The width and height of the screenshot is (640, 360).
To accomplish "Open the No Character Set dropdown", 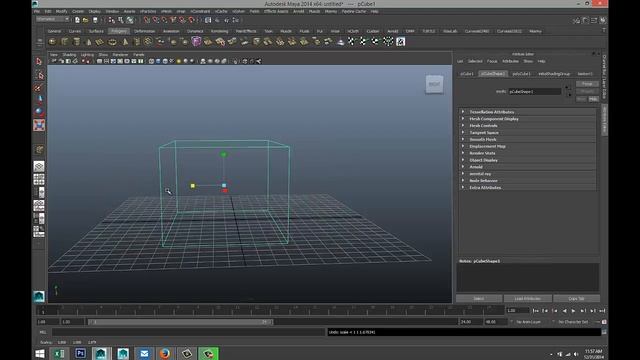I will pos(573,322).
